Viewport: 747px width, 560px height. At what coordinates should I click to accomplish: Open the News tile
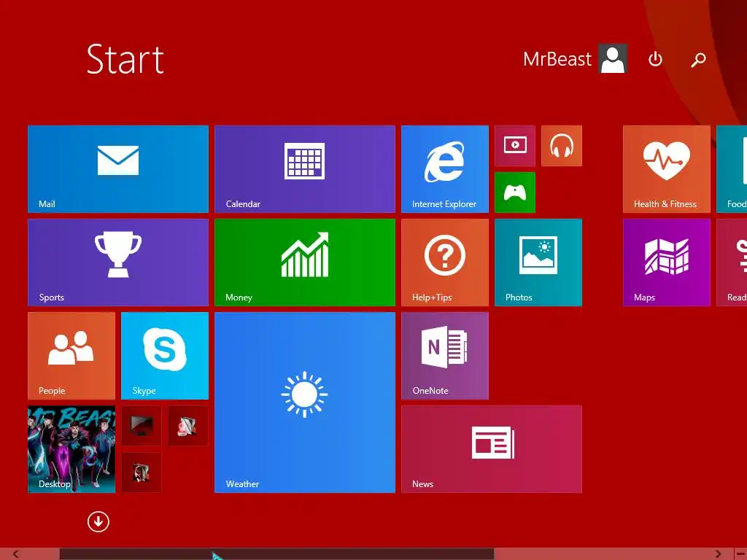(x=492, y=449)
